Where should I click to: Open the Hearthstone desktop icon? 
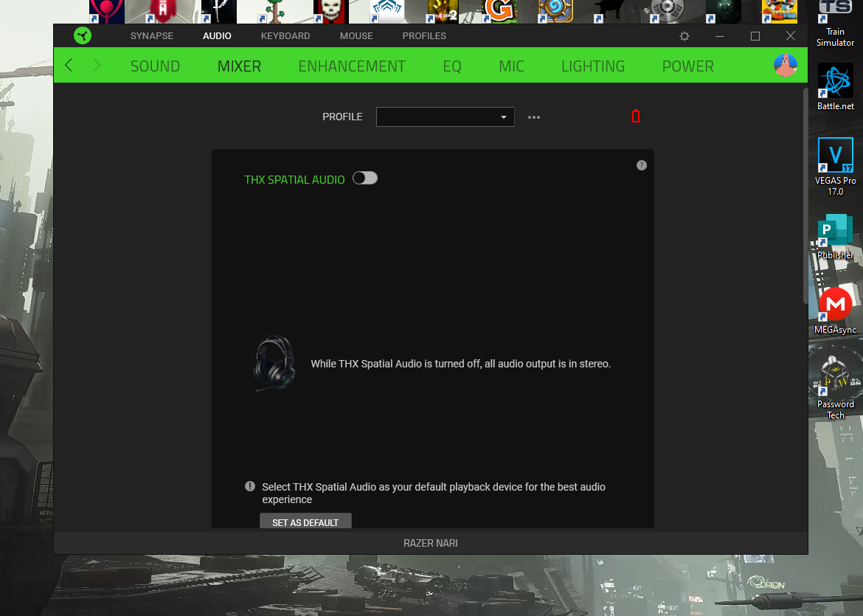555,11
